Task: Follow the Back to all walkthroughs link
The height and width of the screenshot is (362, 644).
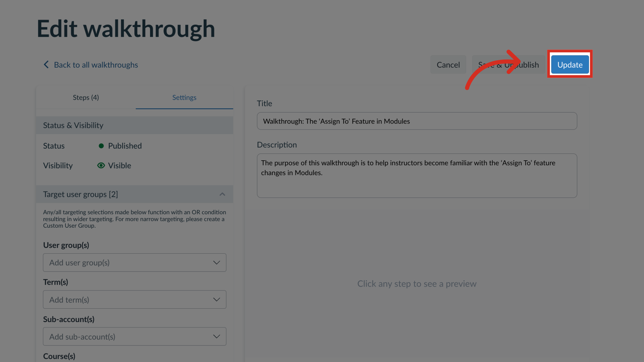Action: pos(96,65)
